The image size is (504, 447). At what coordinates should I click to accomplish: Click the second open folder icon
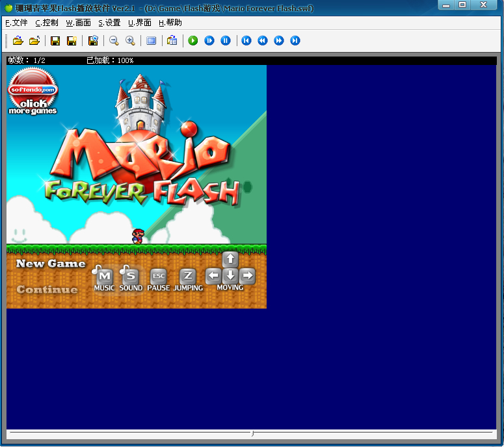34,41
